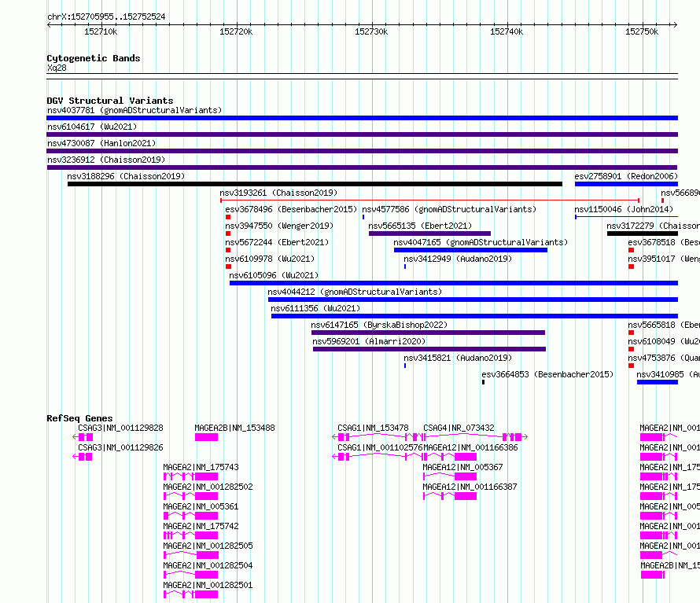Click MAGEA2|NM_175743 transcript label
This screenshot has height=603, width=700.
click(201, 467)
